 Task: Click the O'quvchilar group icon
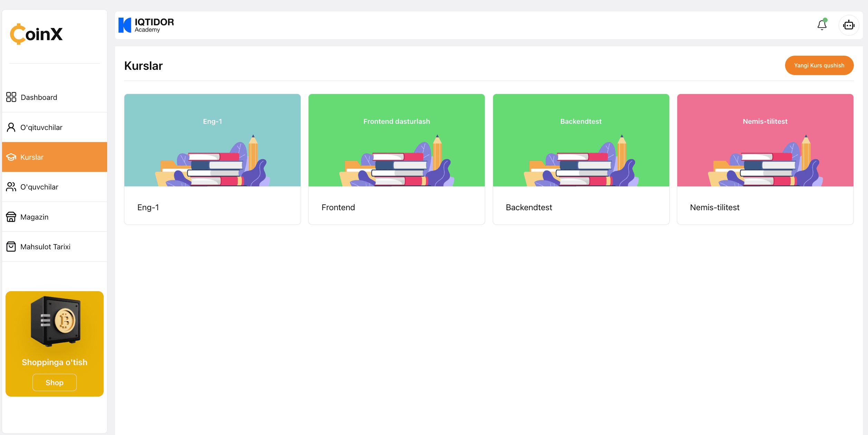tap(11, 187)
